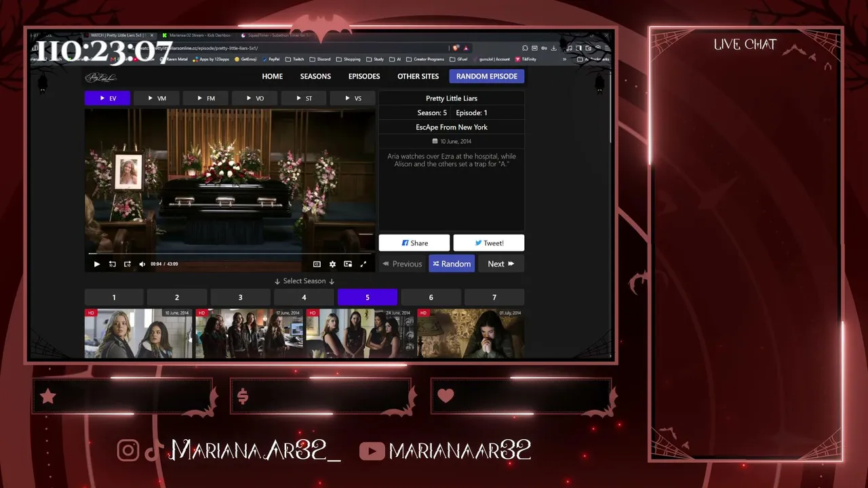Play the episode video

pyautogui.click(x=97, y=264)
